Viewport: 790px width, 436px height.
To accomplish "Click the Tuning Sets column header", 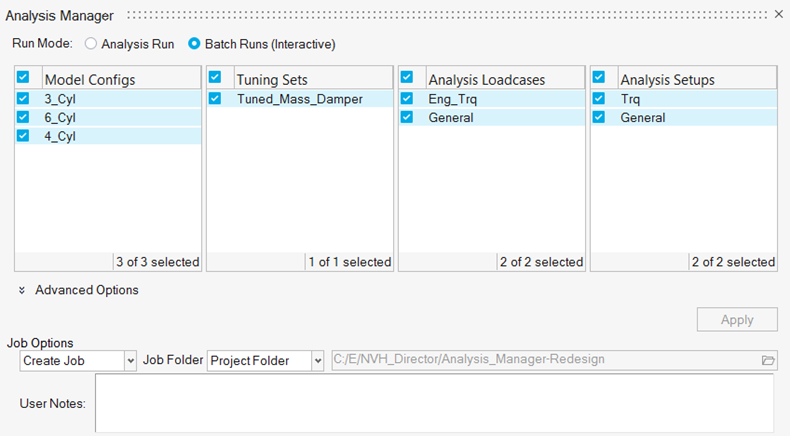I will tap(312, 79).
